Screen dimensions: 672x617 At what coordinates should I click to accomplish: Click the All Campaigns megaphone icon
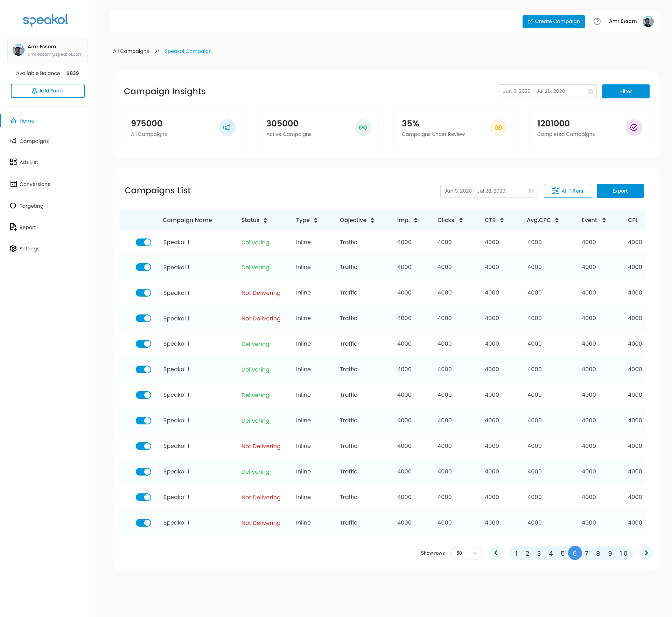[227, 127]
